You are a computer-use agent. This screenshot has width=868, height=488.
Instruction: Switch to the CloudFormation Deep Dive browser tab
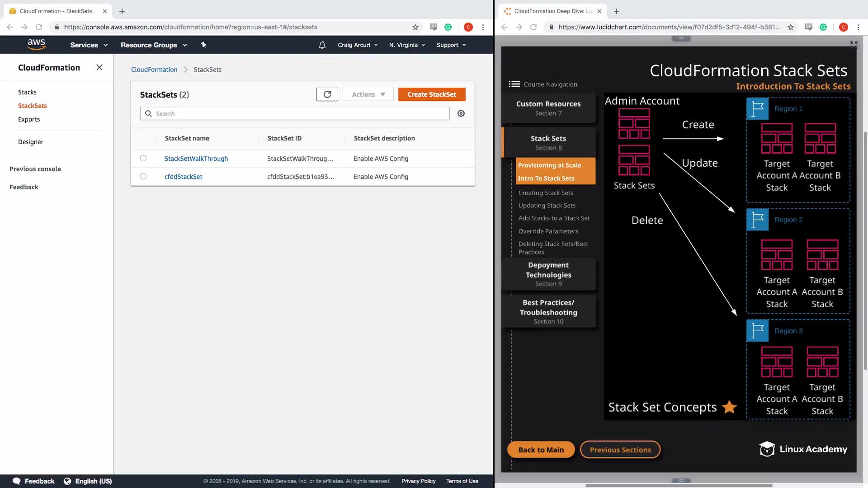click(x=552, y=11)
